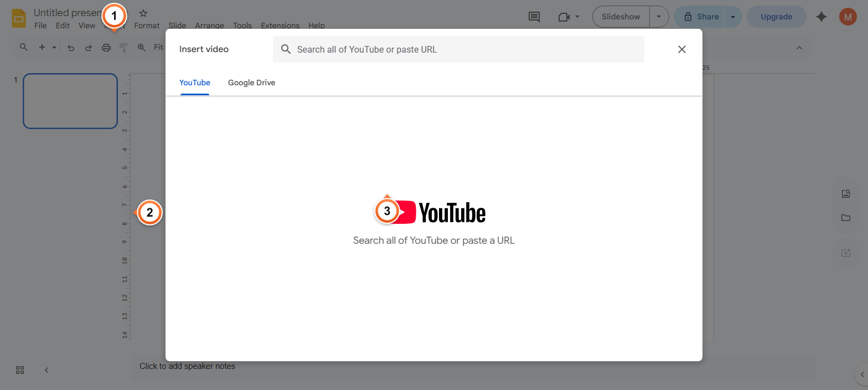Click the Print icon
Image resolution: width=868 pixels, height=390 pixels.
[x=106, y=48]
